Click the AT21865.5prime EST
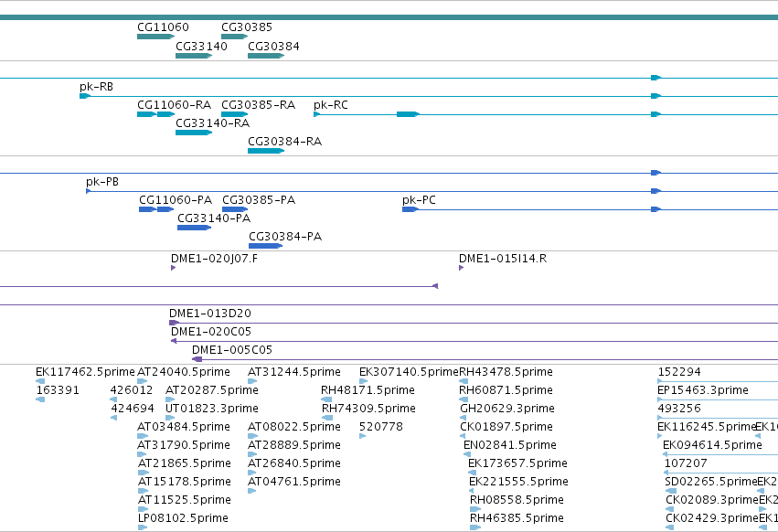This screenshot has width=778, height=532. tap(142, 473)
